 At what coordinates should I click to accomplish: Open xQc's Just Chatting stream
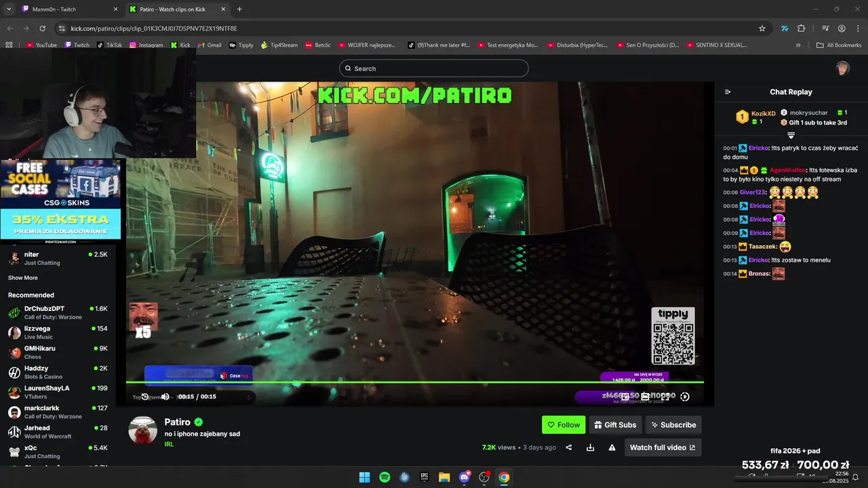(x=58, y=451)
